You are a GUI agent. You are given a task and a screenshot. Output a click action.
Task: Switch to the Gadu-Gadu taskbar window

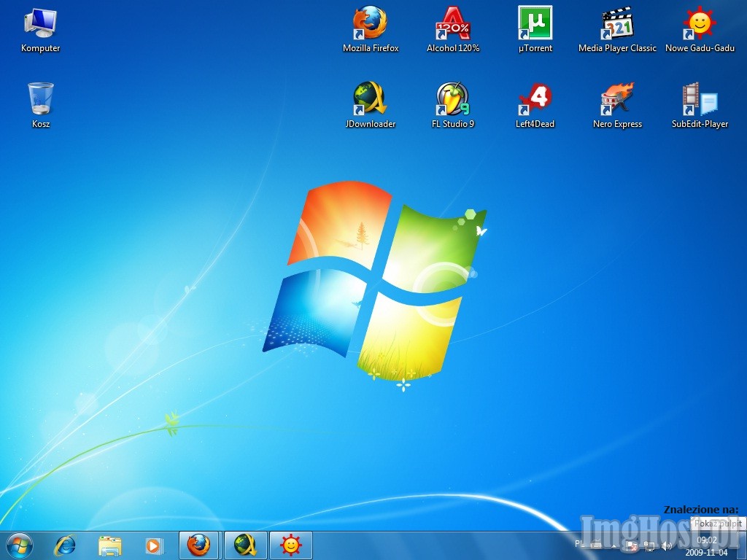(291, 545)
